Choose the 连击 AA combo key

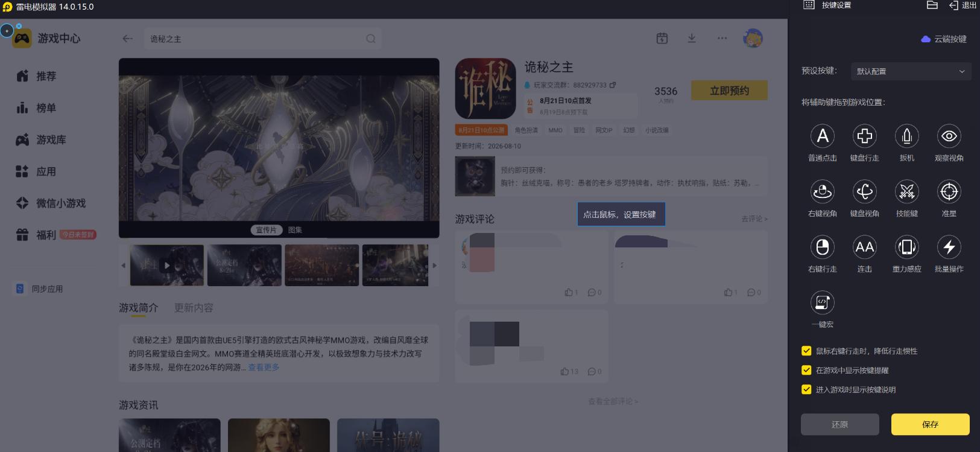pyautogui.click(x=865, y=247)
